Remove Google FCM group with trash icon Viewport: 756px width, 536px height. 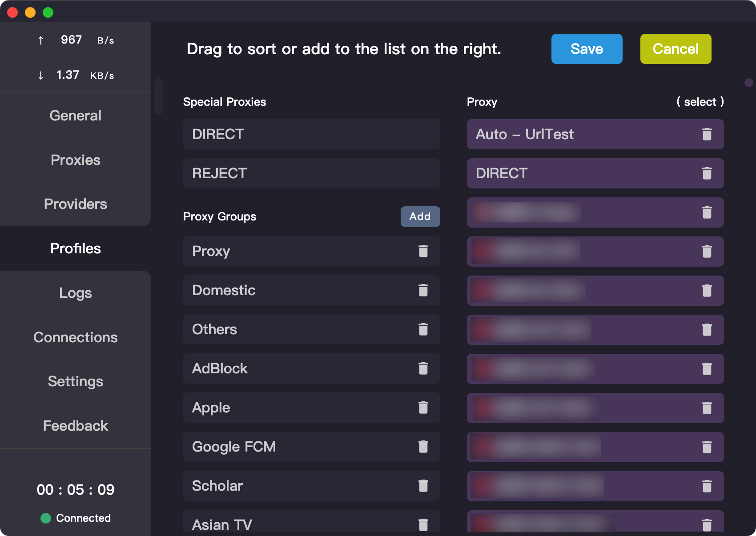point(423,447)
